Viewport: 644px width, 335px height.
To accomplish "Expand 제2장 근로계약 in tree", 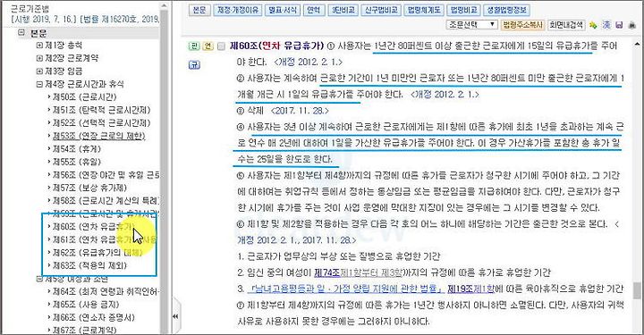I will (x=39, y=58).
